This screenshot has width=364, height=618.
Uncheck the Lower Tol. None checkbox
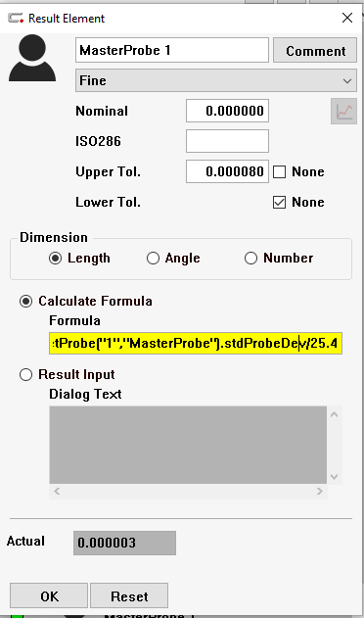click(279, 202)
